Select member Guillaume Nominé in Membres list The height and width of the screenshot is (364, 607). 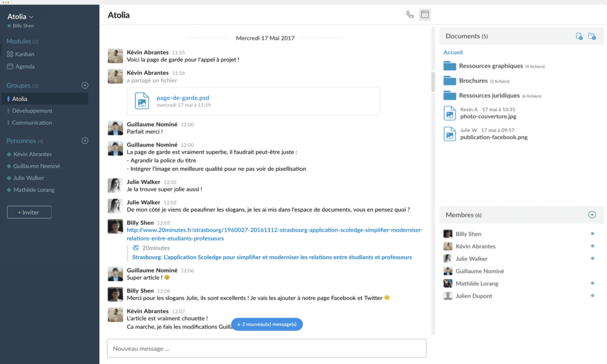click(x=480, y=271)
